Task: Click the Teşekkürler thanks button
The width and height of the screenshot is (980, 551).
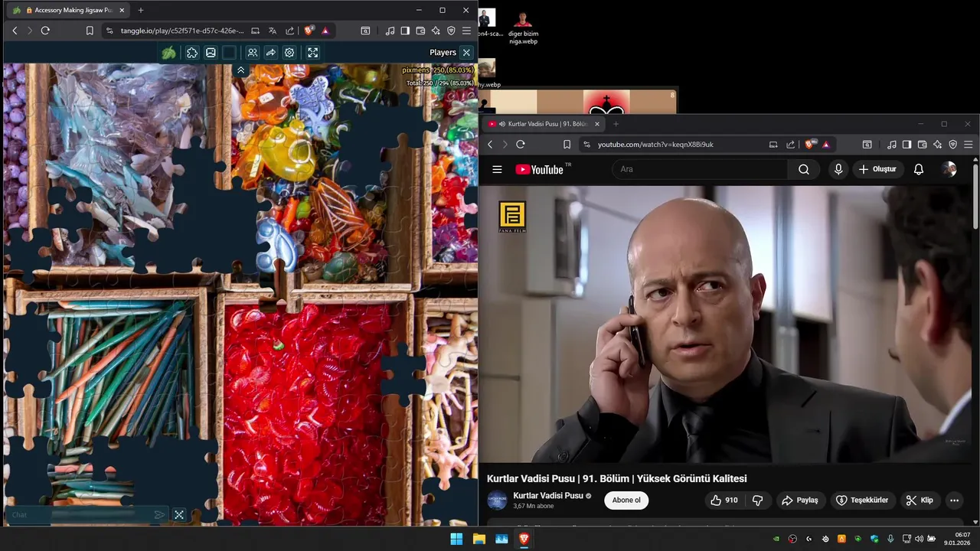Action: 862,500
